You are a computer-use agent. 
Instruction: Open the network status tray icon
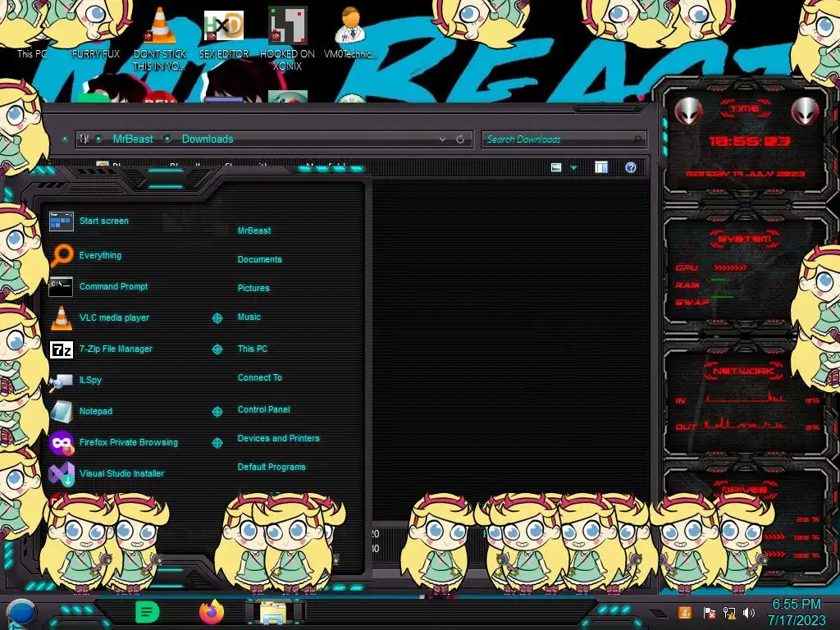[729, 613]
